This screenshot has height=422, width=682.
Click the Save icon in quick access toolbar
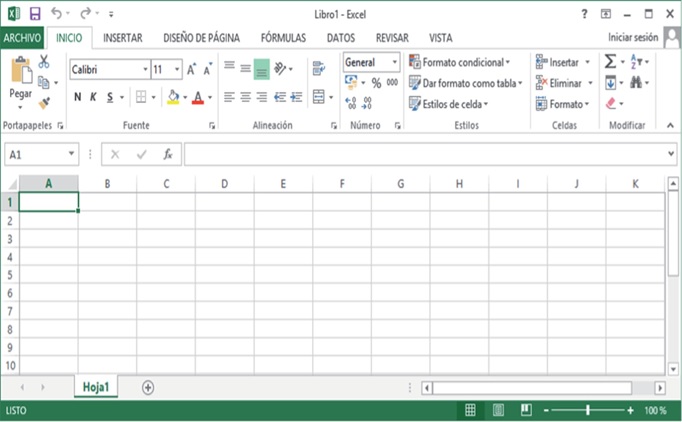35,14
